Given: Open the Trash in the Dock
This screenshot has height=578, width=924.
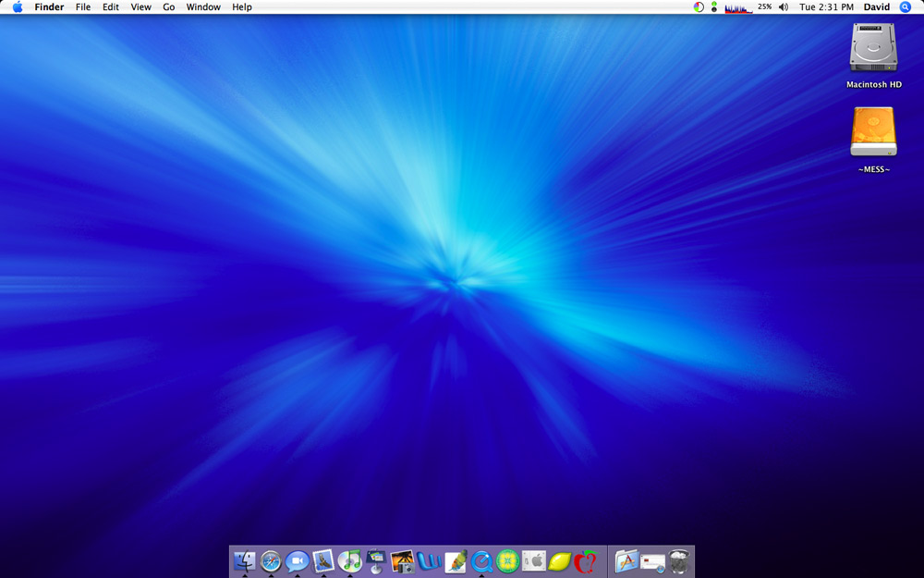Looking at the screenshot, I should pyautogui.click(x=679, y=561).
